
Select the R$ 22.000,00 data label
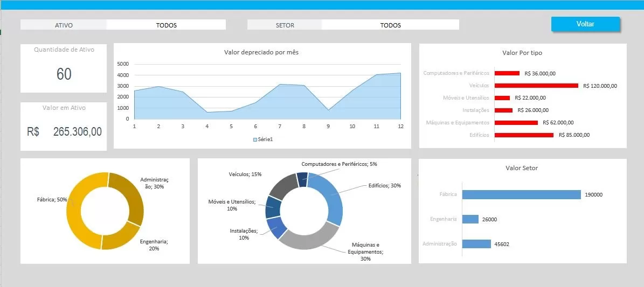click(x=530, y=97)
